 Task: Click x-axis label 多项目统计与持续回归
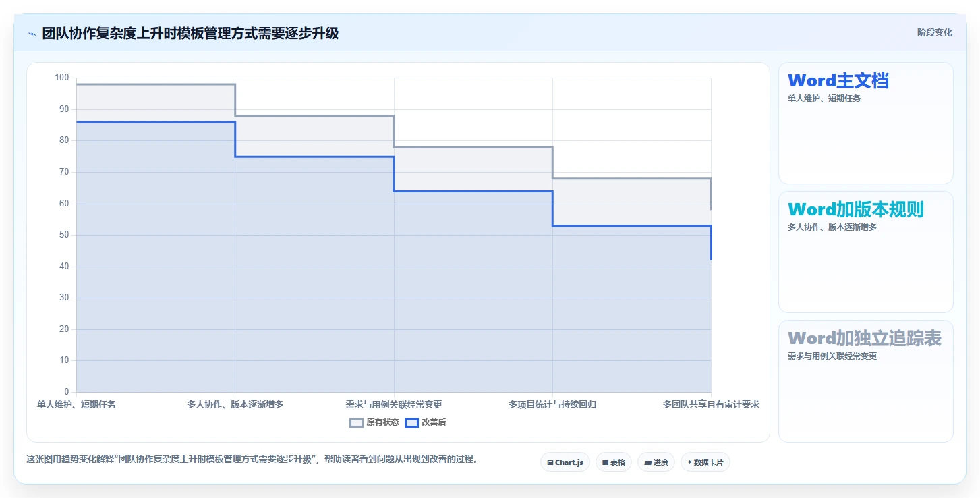[552, 404]
